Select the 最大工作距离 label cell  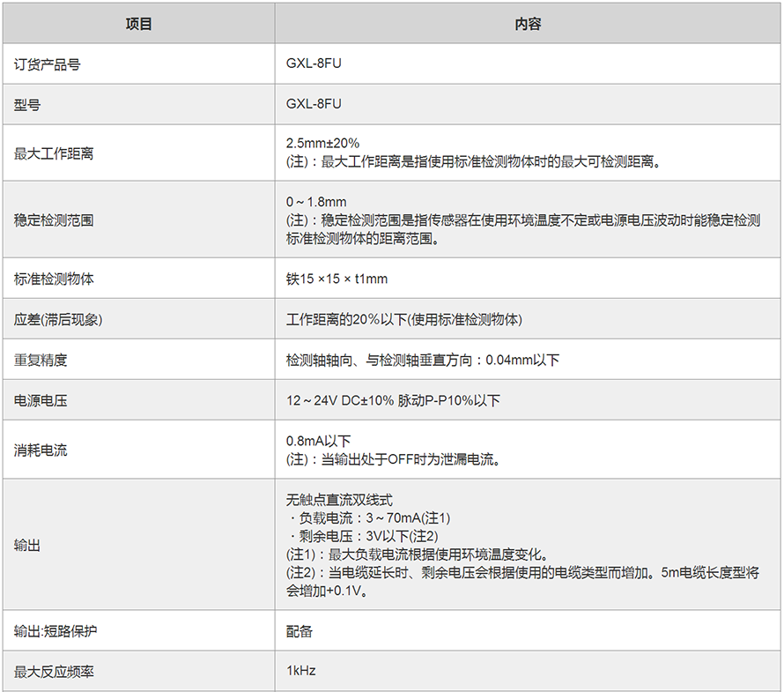(x=54, y=153)
